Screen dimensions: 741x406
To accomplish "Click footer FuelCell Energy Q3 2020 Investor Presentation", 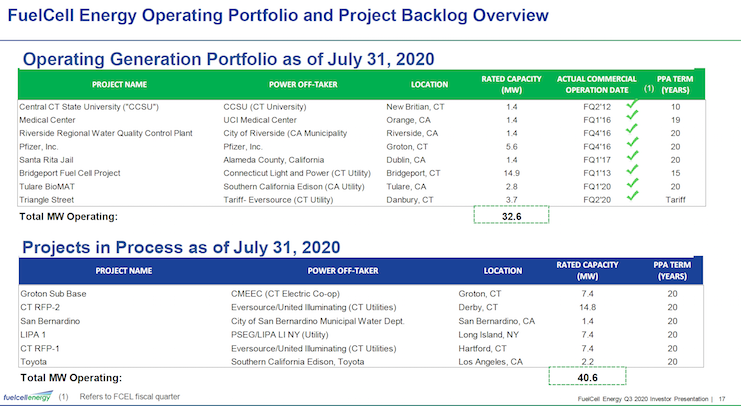I will (x=643, y=399).
